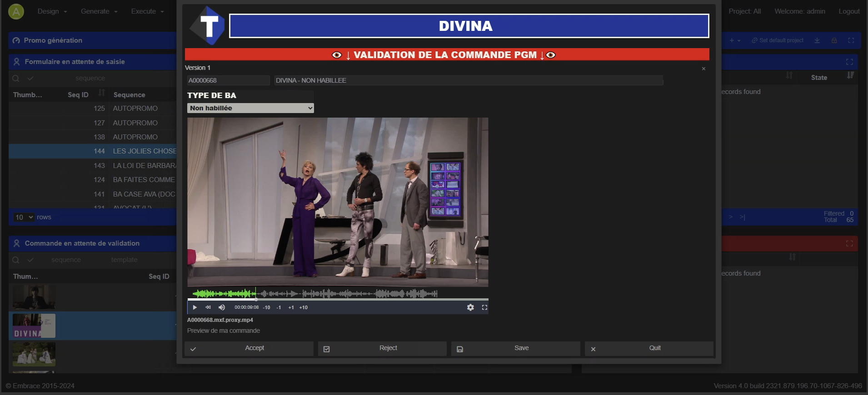Click Project: All selector
This screenshot has height=395, width=868.
pos(744,11)
